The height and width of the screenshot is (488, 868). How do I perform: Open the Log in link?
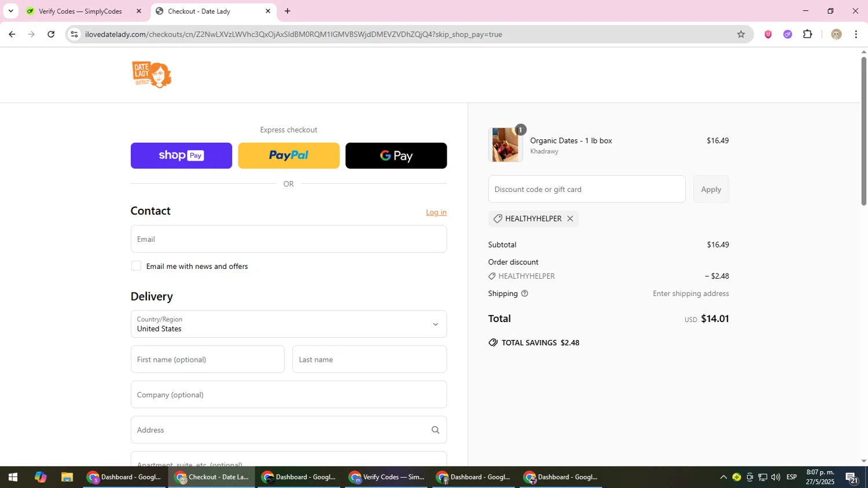[436, 212]
